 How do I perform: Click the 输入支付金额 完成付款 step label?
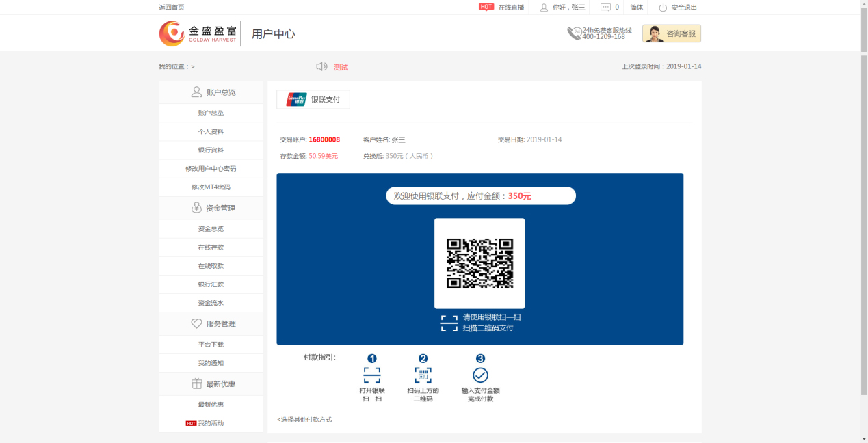481,394
